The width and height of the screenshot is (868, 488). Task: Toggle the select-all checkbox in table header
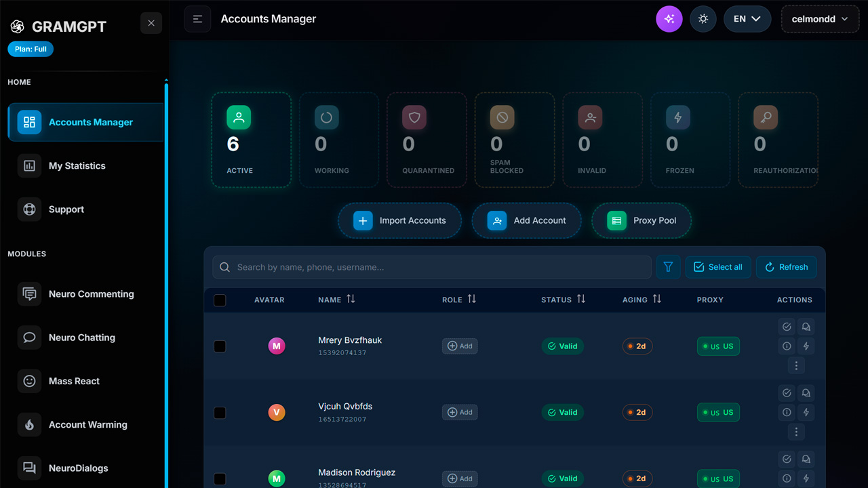(220, 300)
